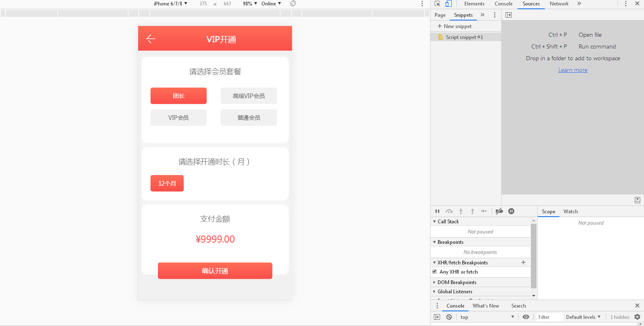The width and height of the screenshot is (644, 326).
Task: Click the Deactivate breakpoints icon
Action: click(499, 211)
